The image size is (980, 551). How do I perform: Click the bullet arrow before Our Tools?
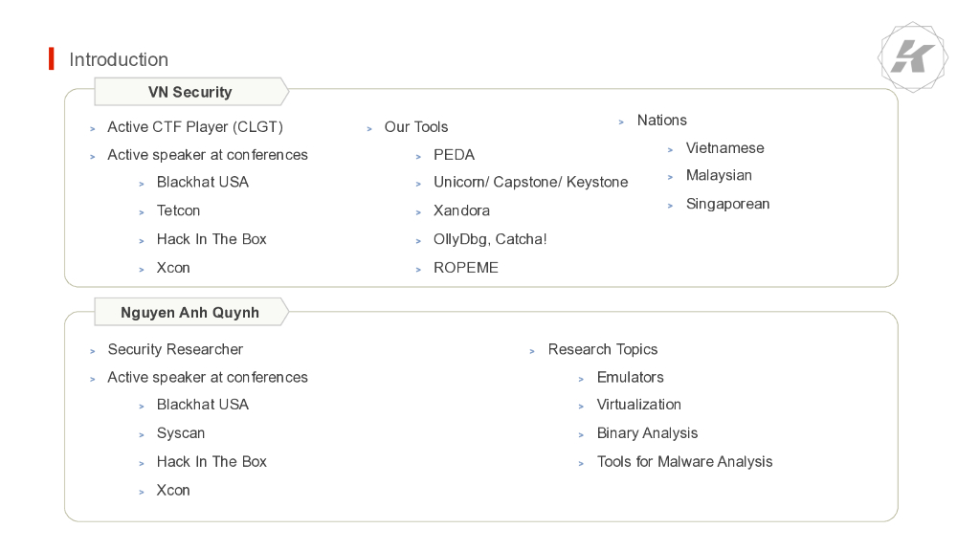369,128
